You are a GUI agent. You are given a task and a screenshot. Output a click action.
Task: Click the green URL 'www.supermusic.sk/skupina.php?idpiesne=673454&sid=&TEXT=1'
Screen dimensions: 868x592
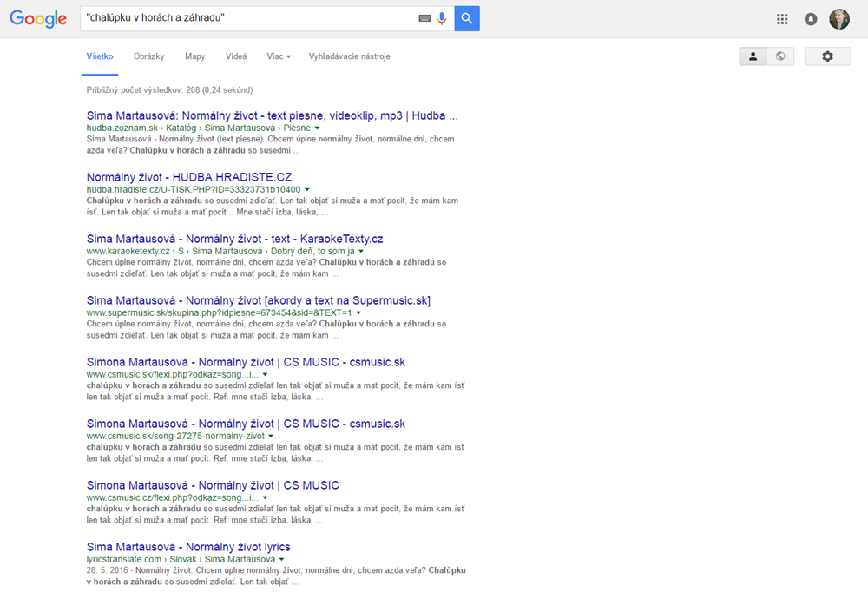(x=219, y=312)
